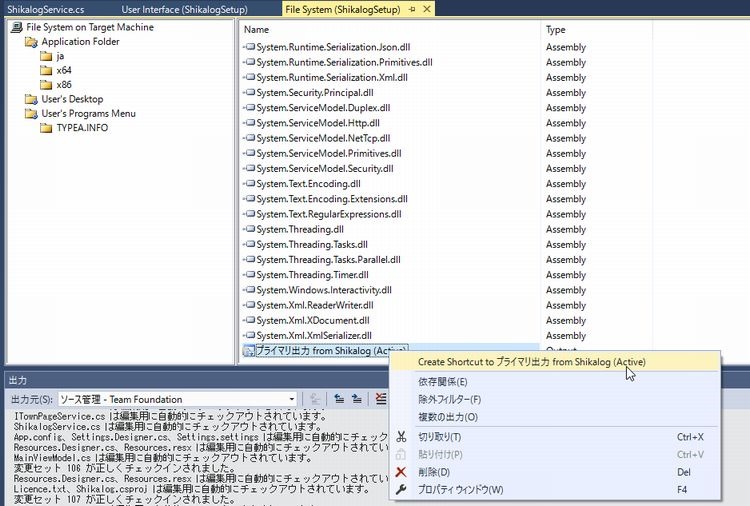Click the scissors icon for 切り取り

pos(401,437)
